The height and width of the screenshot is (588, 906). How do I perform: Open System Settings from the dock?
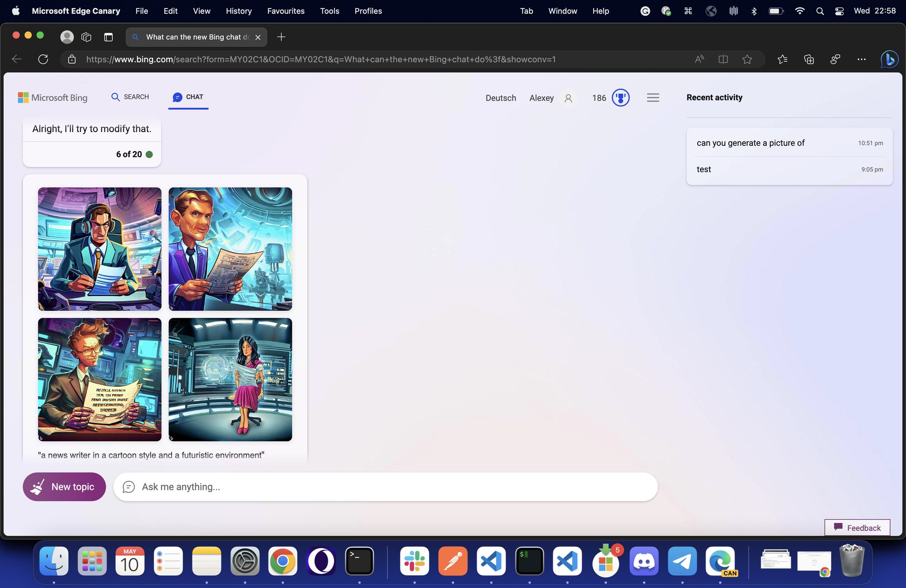(x=245, y=561)
